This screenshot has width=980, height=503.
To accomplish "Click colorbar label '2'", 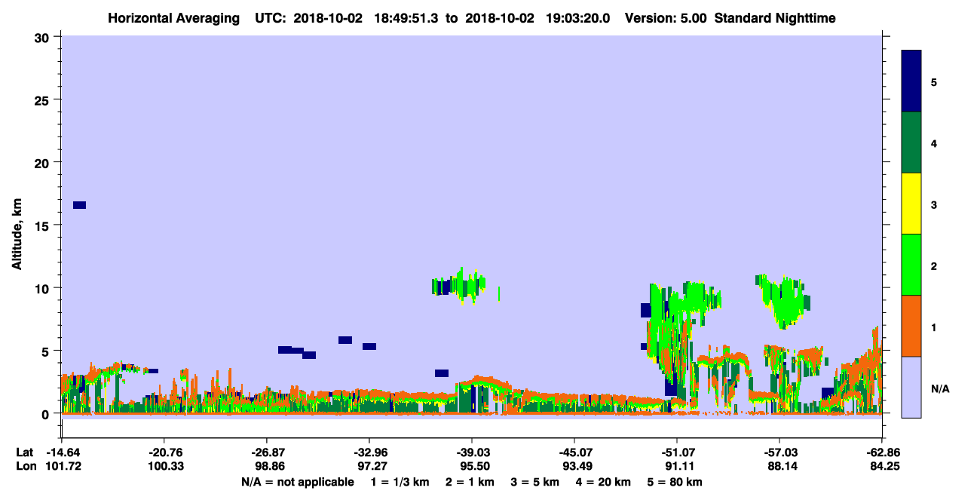I will [x=934, y=265].
